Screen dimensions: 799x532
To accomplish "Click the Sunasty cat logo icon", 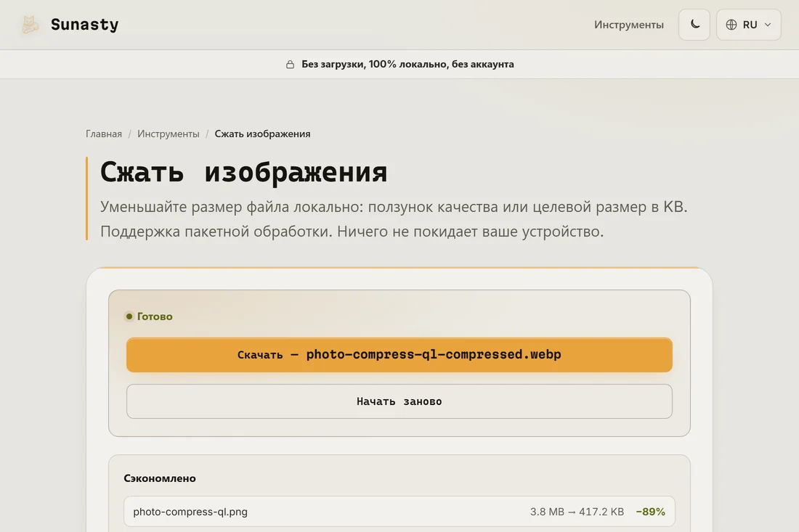I will tap(30, 25).
